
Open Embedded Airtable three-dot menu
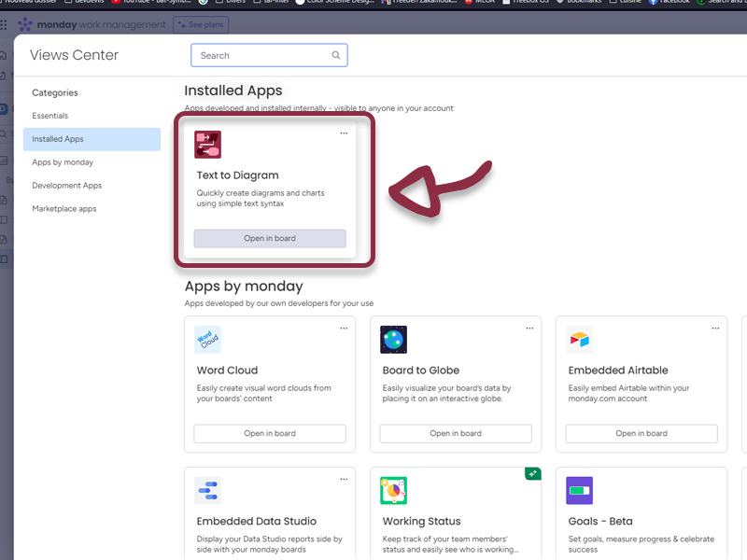pyautogui.click(x=715, y=329)
